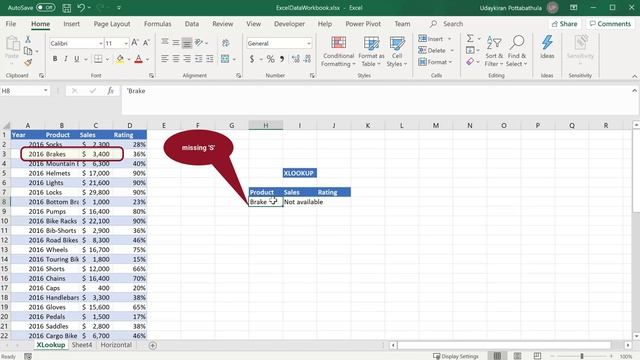Open the General number format dropdown
Image resolution: width=640 pixels, height=360 pixels.
tap(309, 43)
